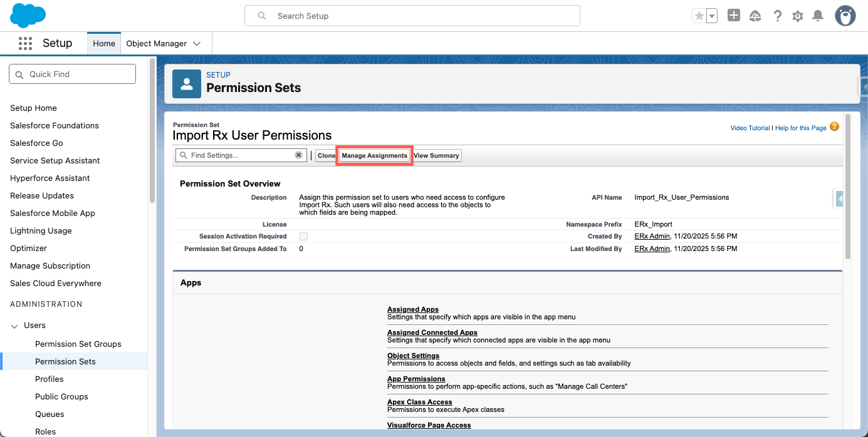This screenshot has height=437, width=868.
Task: Collapse the Users section in sidebar
Action: 14,326
